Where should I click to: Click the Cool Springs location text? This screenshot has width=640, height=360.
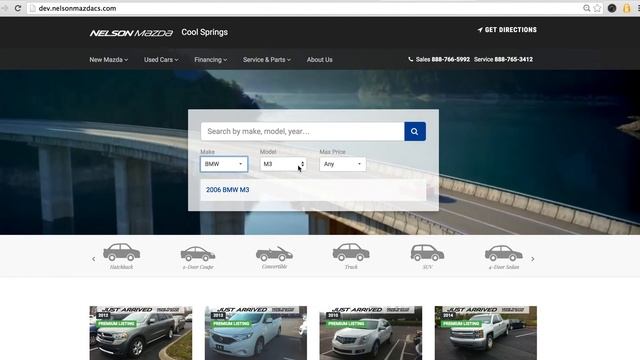204,32
